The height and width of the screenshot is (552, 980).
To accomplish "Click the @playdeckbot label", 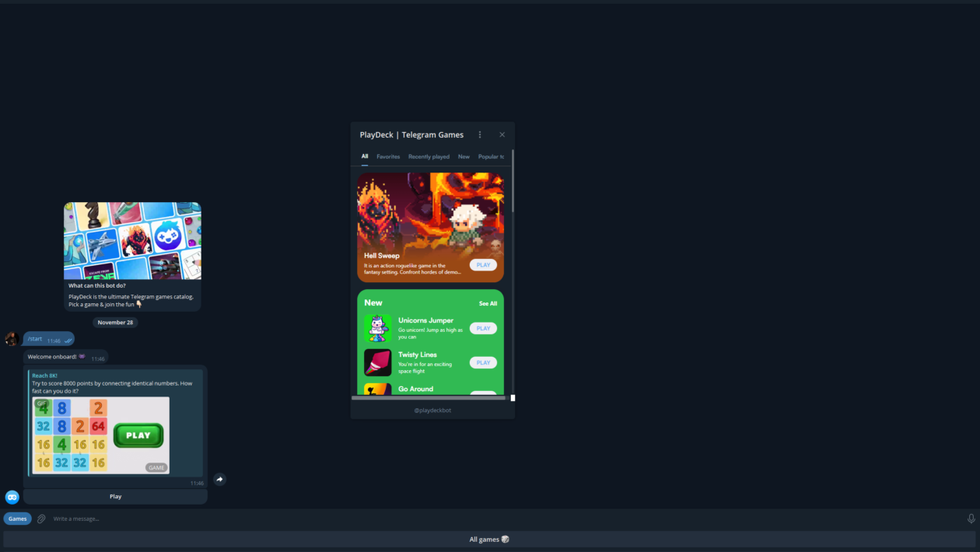I will pyautogui.click(x=432, y=410).
